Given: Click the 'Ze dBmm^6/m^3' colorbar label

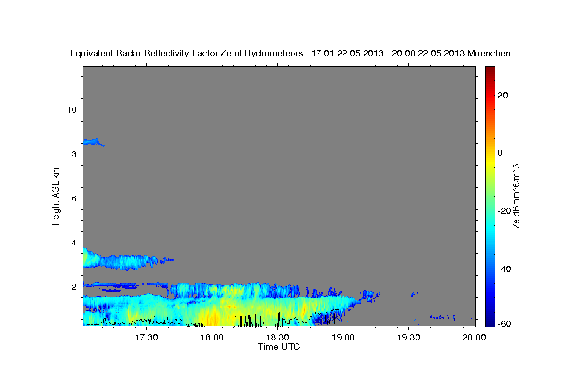Looking at the screenshot, I should (516, 196).
